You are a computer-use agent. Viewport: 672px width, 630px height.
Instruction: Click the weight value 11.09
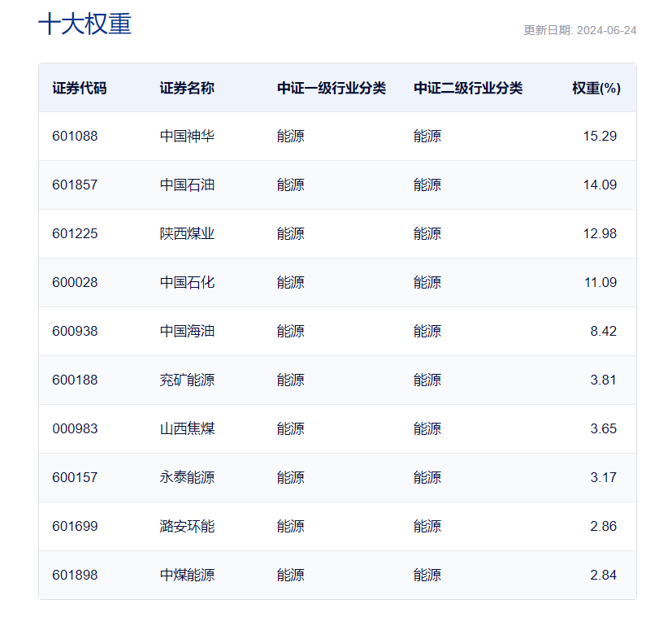(600, 283)
